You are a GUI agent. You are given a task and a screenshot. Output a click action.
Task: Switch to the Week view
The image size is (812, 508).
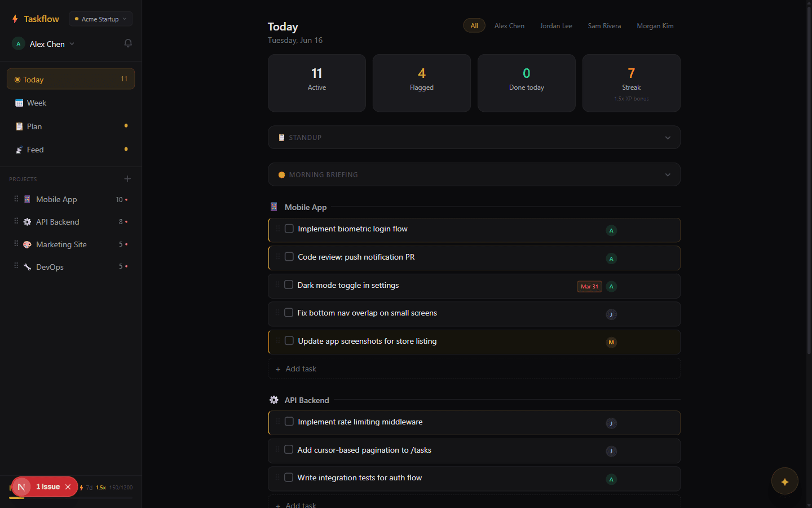70,103
